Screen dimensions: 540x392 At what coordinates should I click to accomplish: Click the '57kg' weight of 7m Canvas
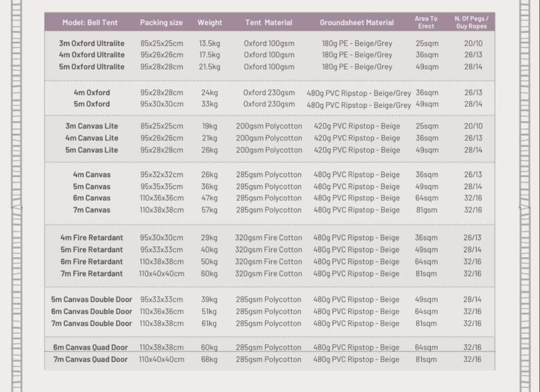(209, 210)
